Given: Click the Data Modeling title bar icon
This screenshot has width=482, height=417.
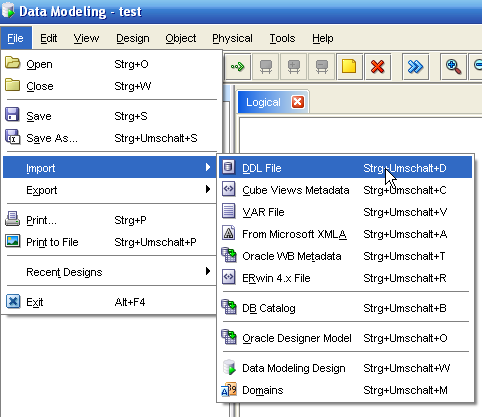Looking at the screenshot, I should (x=8, y=10).
